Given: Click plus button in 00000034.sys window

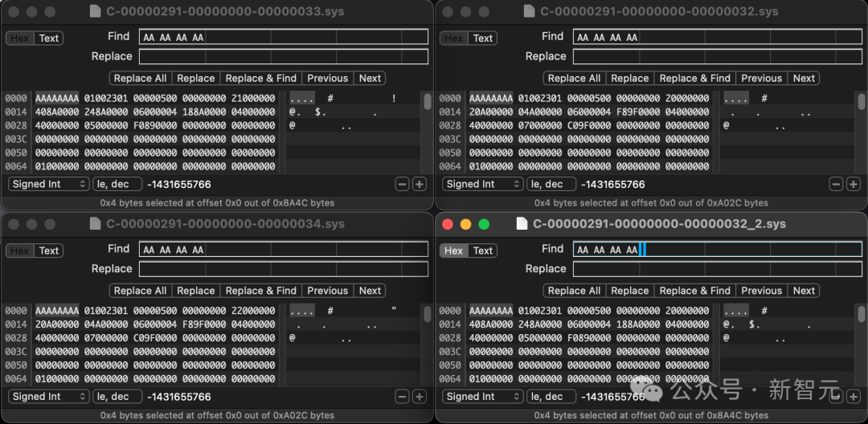Looking at the screenshot, I should pyautogui.click(x=419, y=397).
